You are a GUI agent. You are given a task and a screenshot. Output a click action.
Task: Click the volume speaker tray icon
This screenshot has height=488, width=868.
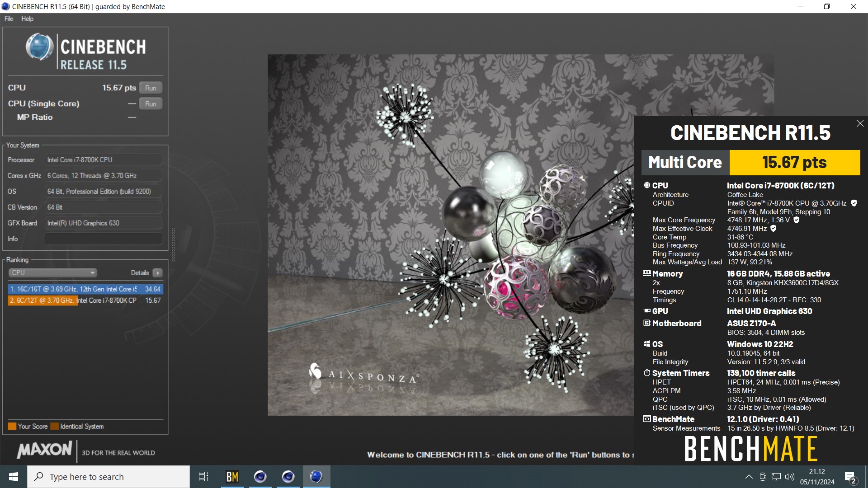790,477
